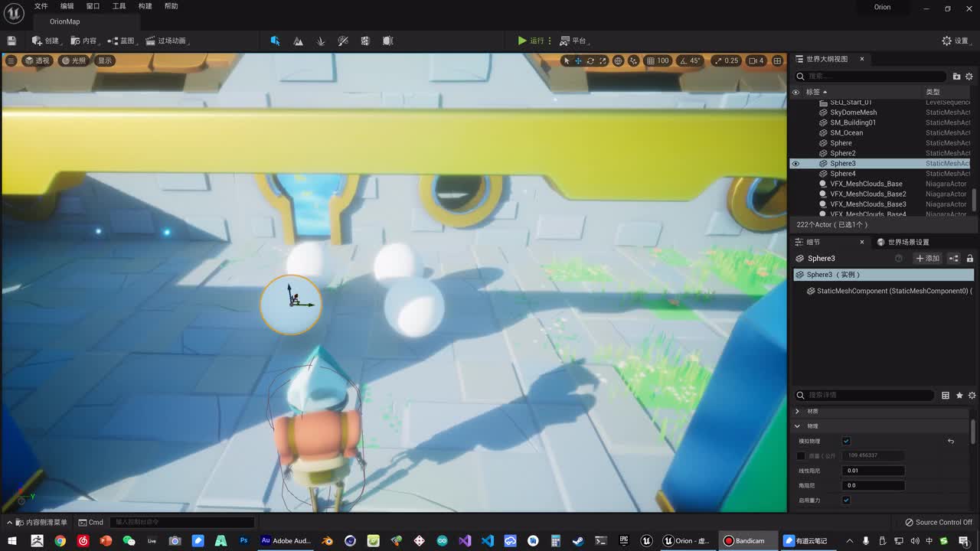Screen dimensions: 980x551
Task: Select StaticMeshComponent in component tree
Action: pos(889,291)
